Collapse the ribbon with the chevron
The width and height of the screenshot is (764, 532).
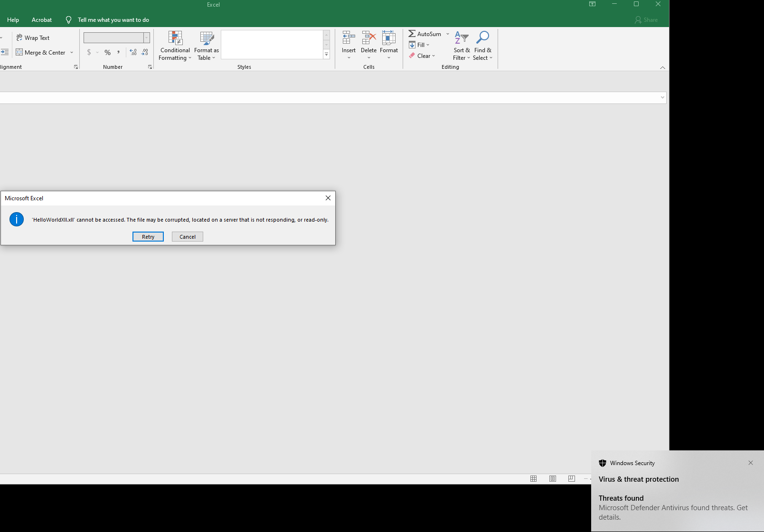point(663,68)
